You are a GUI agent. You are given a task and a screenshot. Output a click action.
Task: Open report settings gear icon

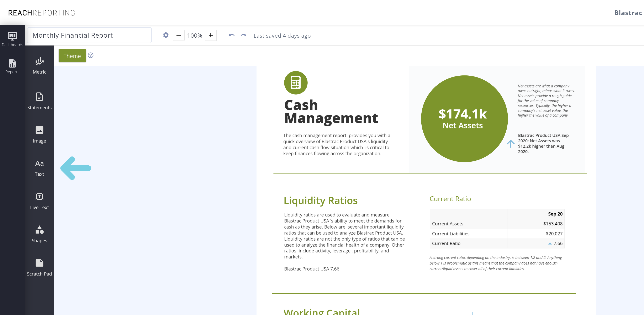[x=166, y=35]
